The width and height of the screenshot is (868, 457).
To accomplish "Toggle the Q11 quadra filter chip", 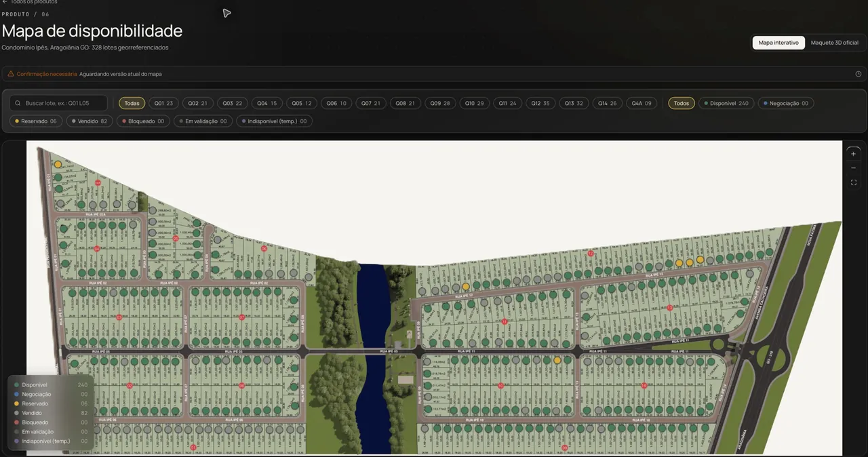I will (507, 103).
